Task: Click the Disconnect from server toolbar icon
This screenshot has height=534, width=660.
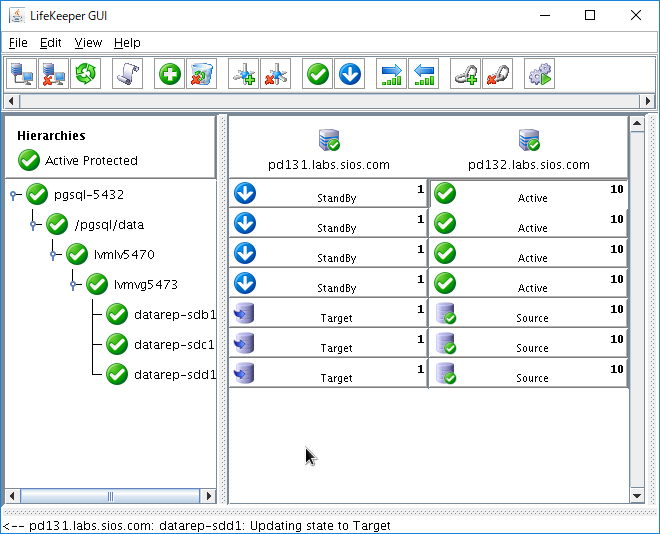Action: pos(53,74)
